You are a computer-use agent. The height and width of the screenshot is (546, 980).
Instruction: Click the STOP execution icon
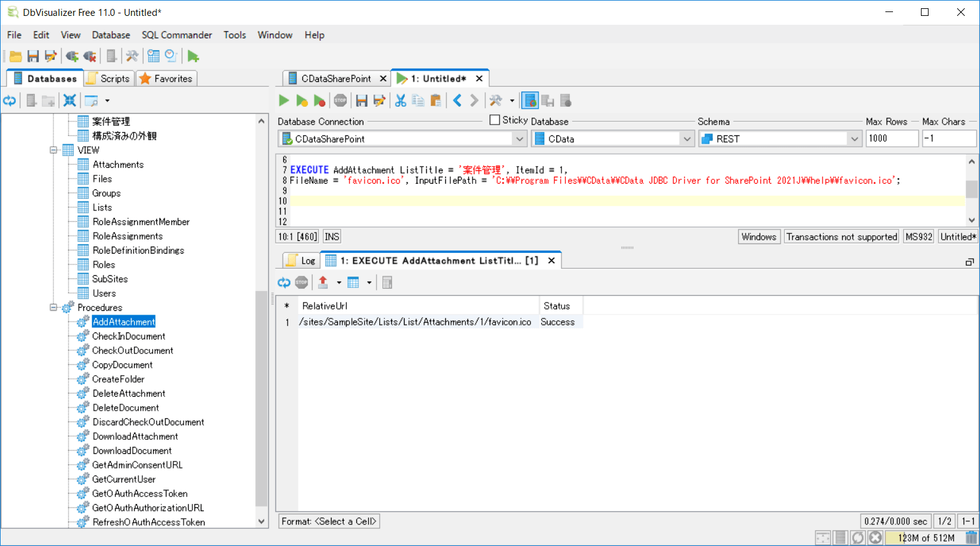340,100
